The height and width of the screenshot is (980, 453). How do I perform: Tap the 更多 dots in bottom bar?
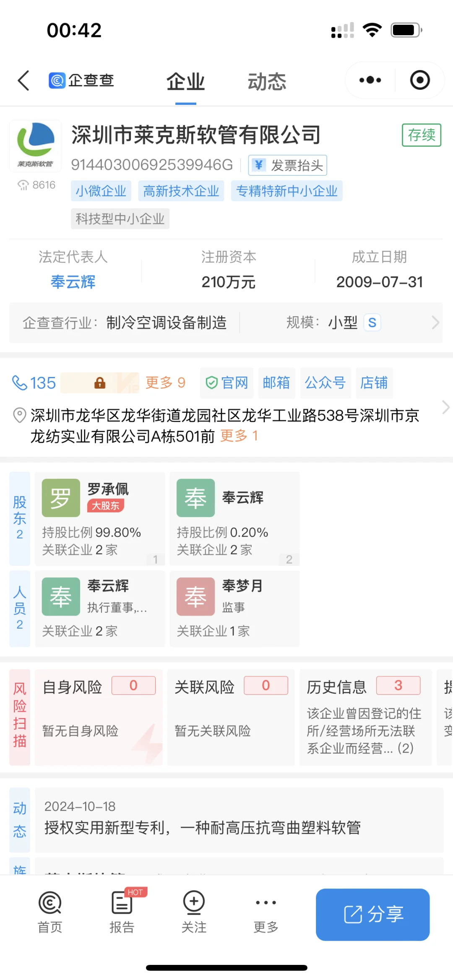click(x=266, y=902)
